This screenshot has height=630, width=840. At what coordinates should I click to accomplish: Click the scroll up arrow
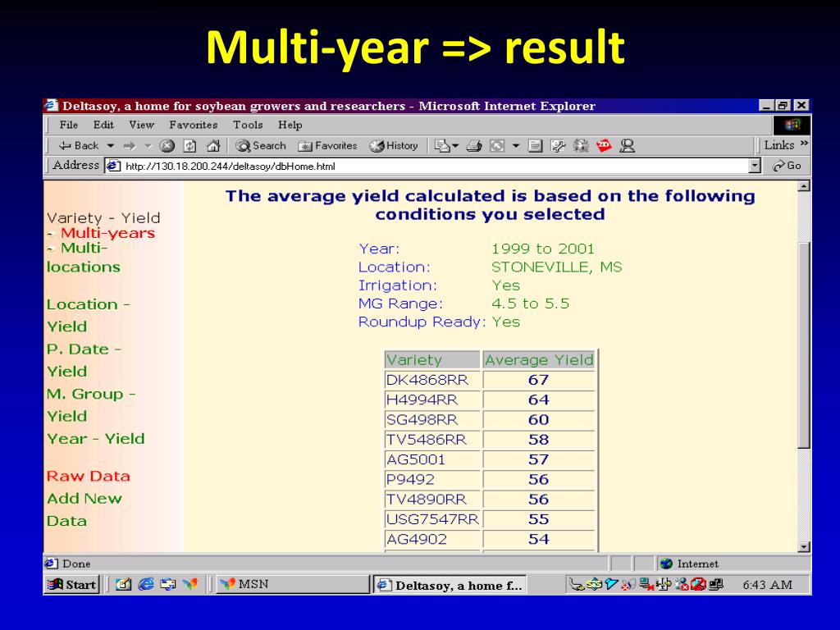click(x=804, y=186)
